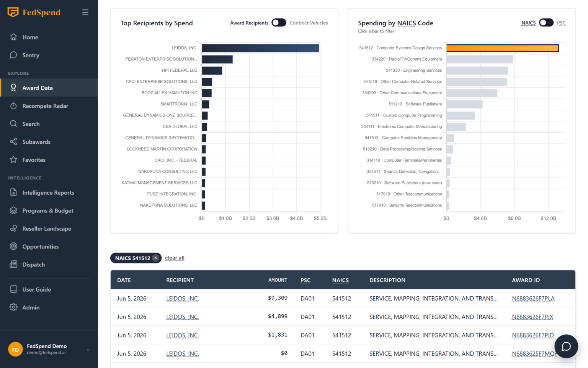The height and width of the screenshot is (368, 588).
Task: Click the Dispatch newspaper icon
Action: (x=13, y=264)
